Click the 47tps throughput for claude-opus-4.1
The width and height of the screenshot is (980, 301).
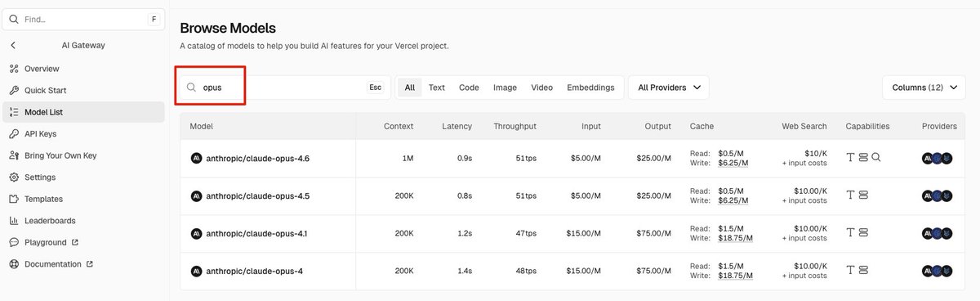pos(526,233)
